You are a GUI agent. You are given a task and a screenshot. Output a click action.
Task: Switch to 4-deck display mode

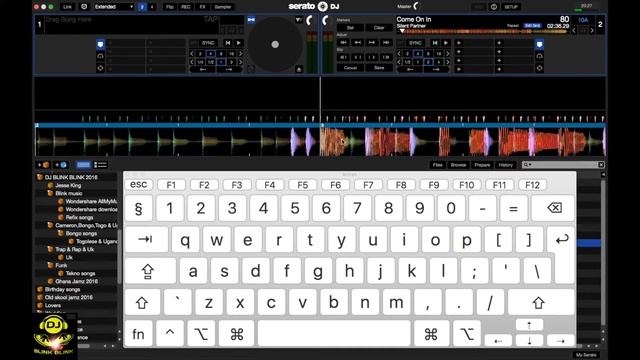pyautogui.click(x=152, y=7)
